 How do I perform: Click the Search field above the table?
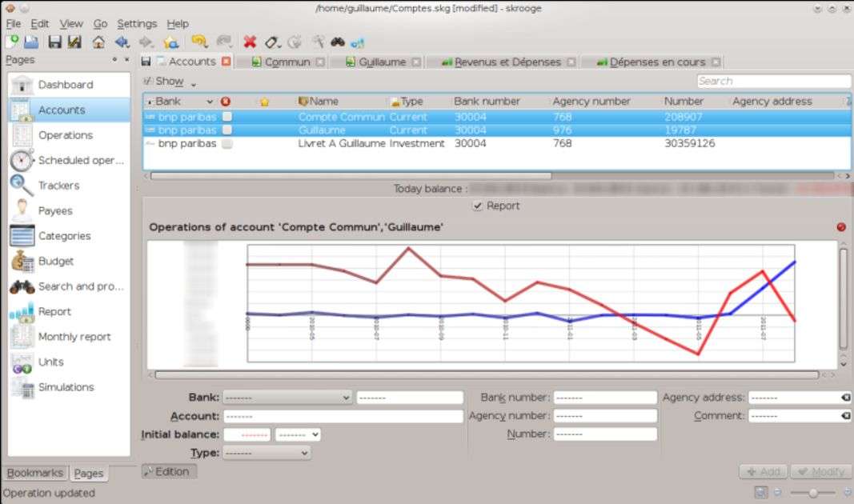pyautogui.click(x=773, y=81)
